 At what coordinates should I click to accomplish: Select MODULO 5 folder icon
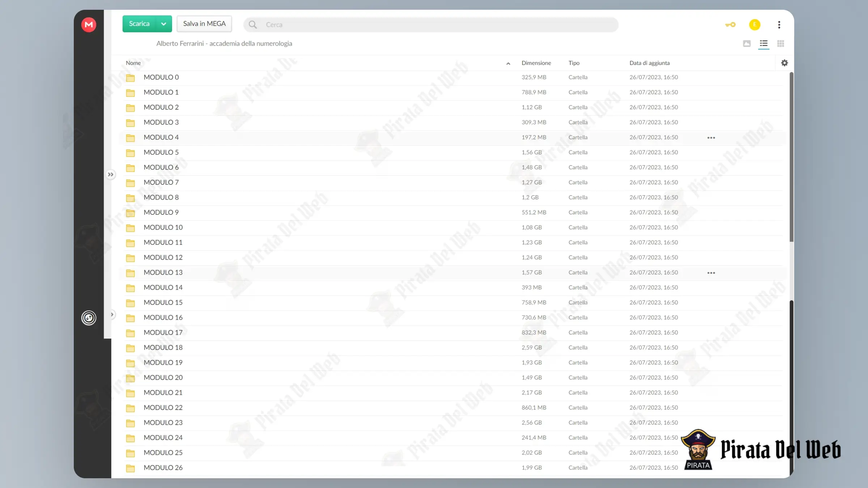coord(130,153)
